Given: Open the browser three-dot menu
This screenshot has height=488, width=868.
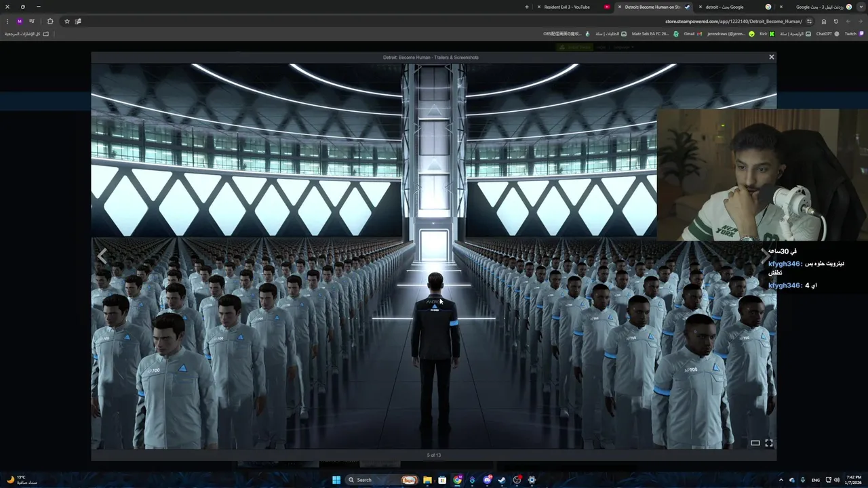Looking at the screenshot, I should pyautogui.click(x=7, y=21).
